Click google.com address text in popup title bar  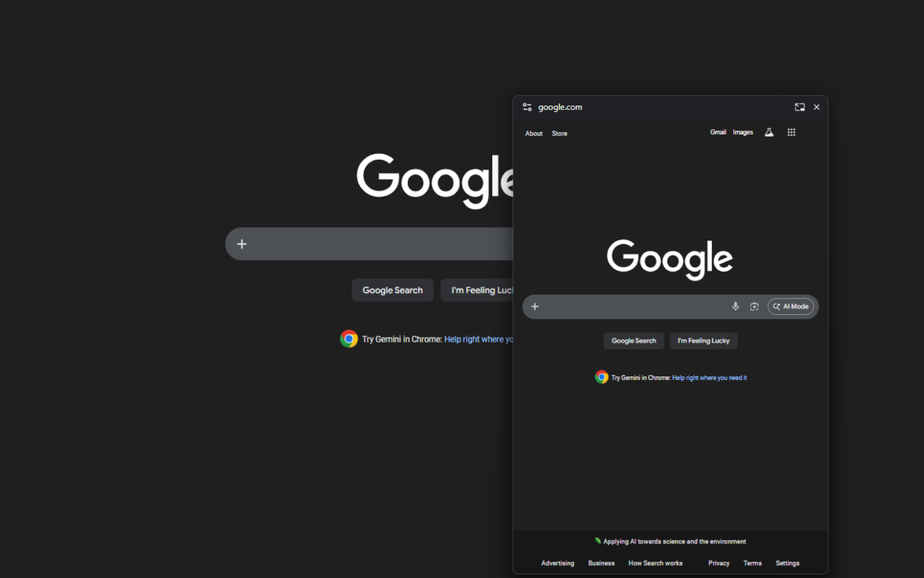(560, 107)
